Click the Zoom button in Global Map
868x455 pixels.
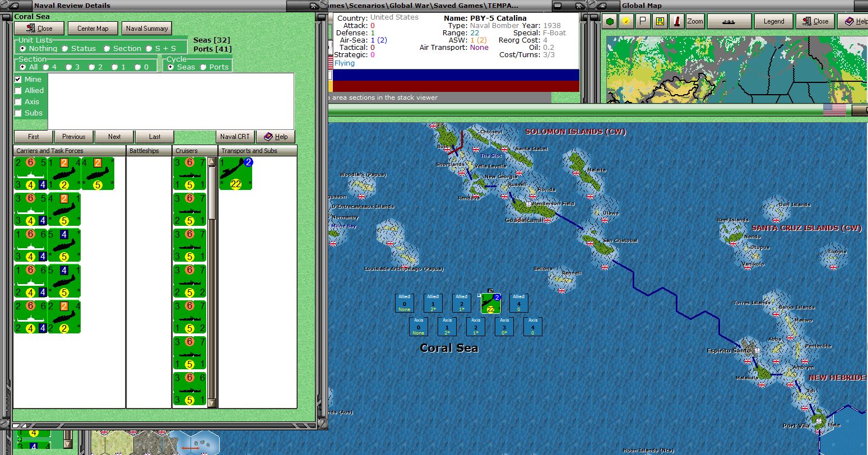click(x=695, y=21)
